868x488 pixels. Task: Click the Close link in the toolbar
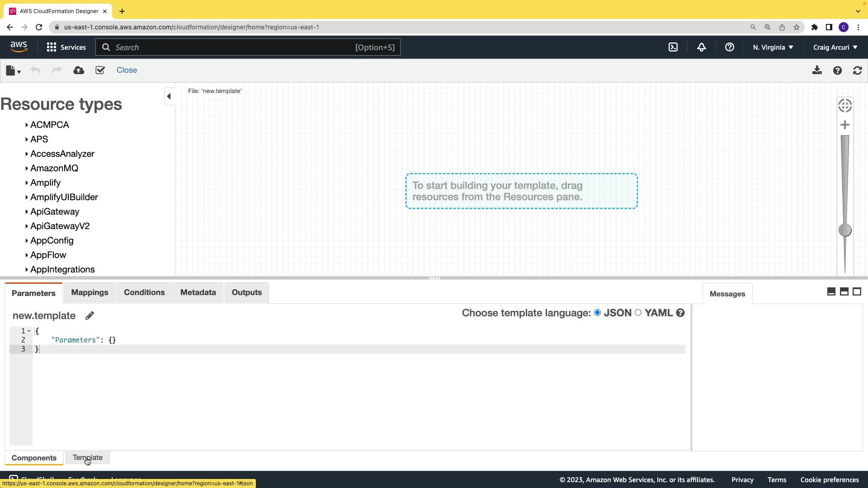(127, 70)
